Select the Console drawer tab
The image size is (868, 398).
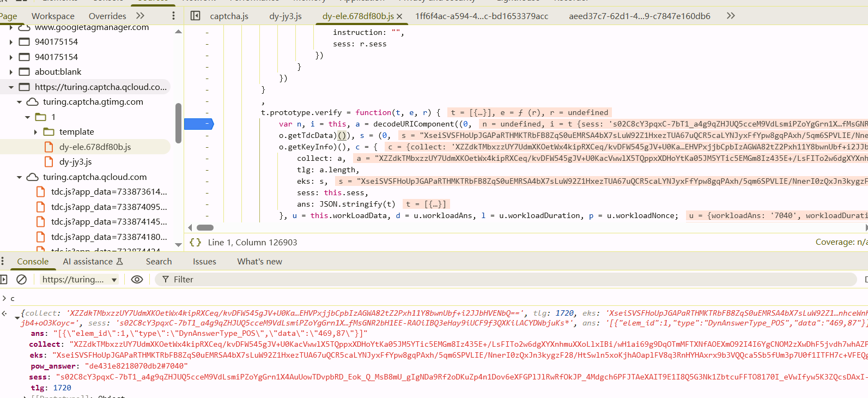33,262
